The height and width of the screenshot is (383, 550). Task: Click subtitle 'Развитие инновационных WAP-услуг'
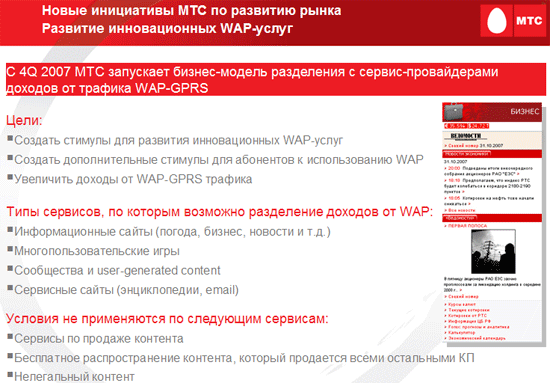[167, 28]
